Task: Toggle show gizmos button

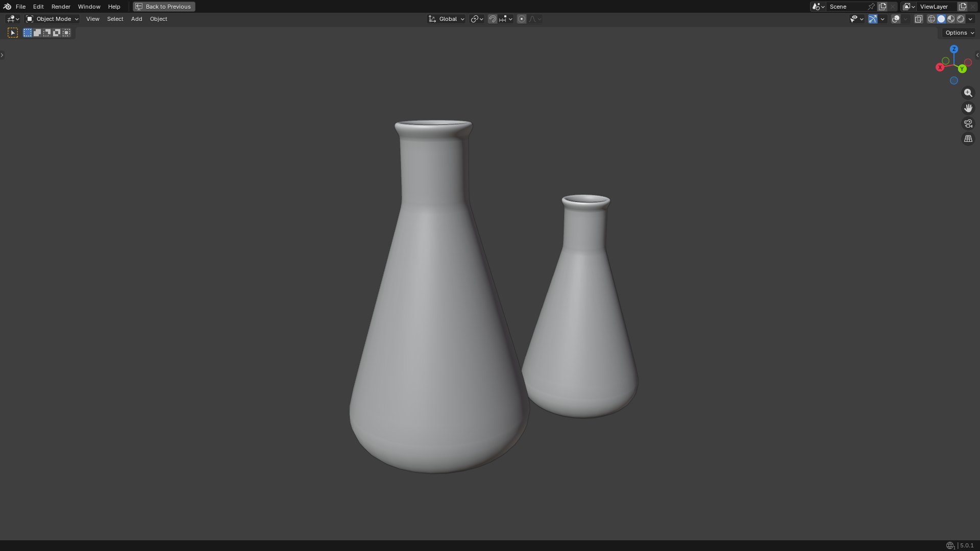Action: pyautogui.click(x=873, y=19)
